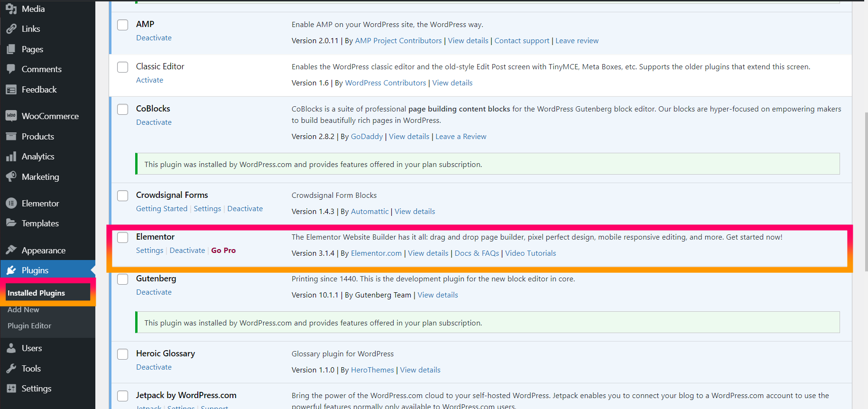868x409 pixels.
Task: View details for the AMP plugin
Action: point(468,40)
